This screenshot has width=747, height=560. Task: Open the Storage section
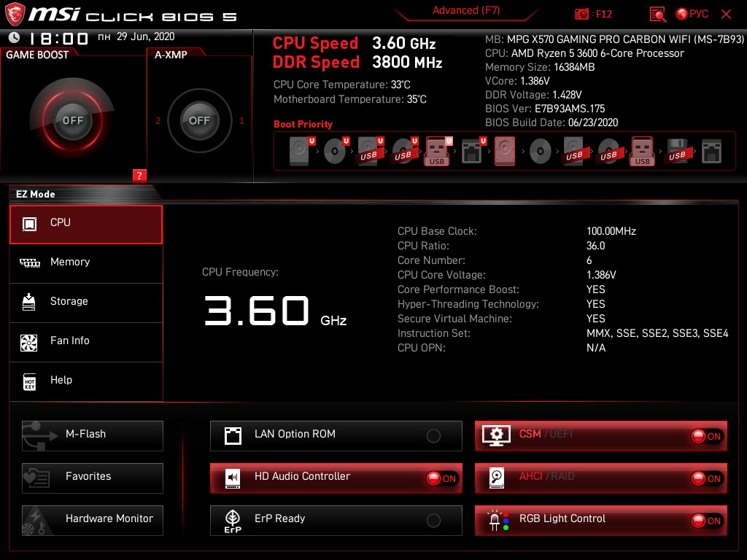pos(86,303)
